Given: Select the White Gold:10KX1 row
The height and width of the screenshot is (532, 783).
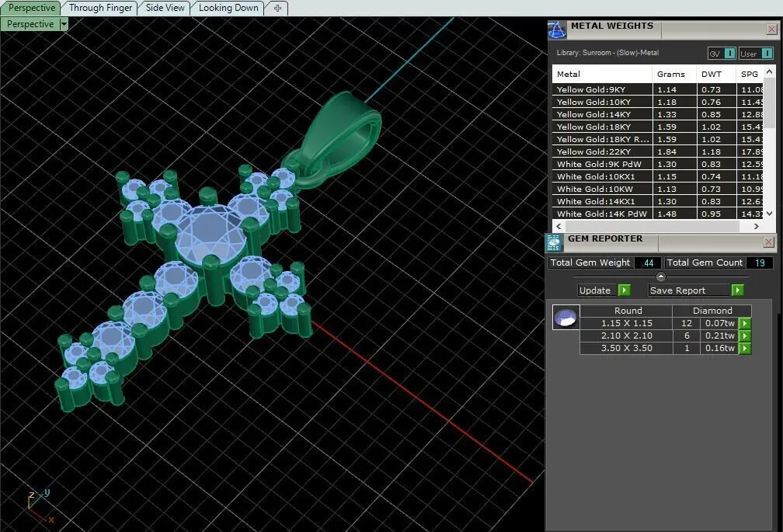Looking at the screenshot, I should click(658, 176).
